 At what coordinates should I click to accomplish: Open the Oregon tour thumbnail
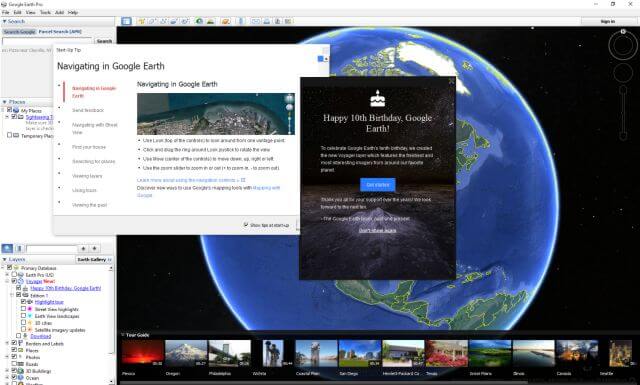[186, 354]
